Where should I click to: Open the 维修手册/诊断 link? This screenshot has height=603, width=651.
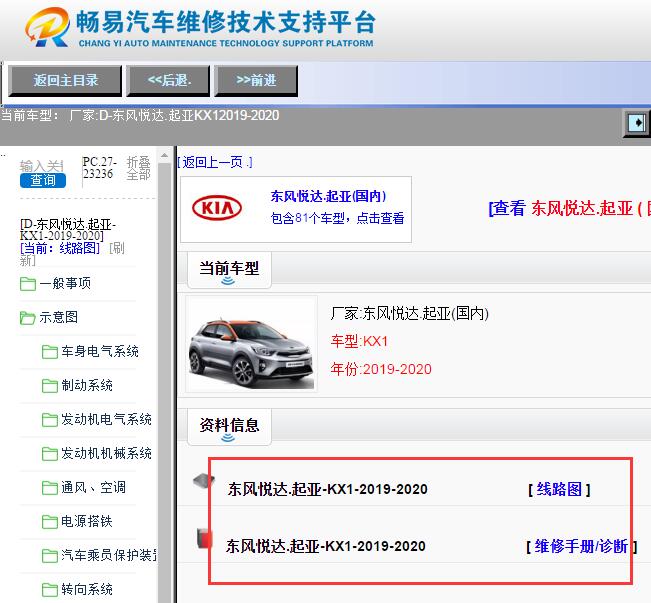click(581, 546)
